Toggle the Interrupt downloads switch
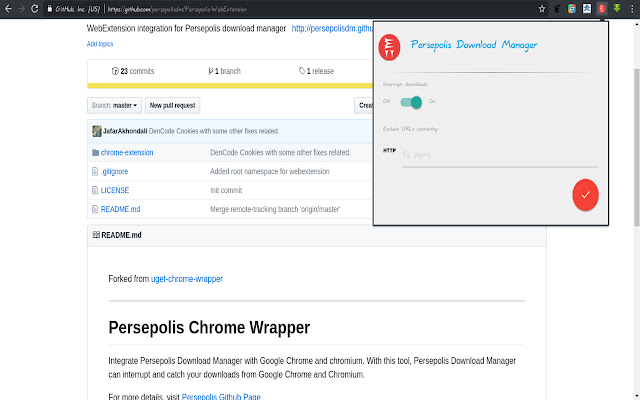Screen dimensions: 640x400 click(x=410, y=102)
